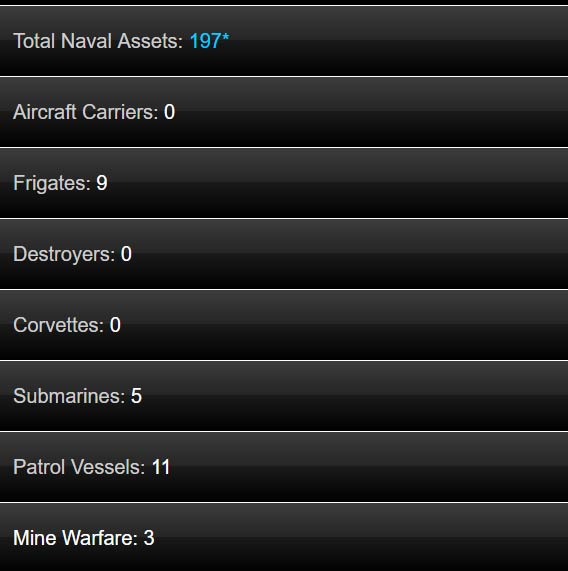
Task: Select the Submarines count 5
Action: pyautogui.click(x=136, y=396)
